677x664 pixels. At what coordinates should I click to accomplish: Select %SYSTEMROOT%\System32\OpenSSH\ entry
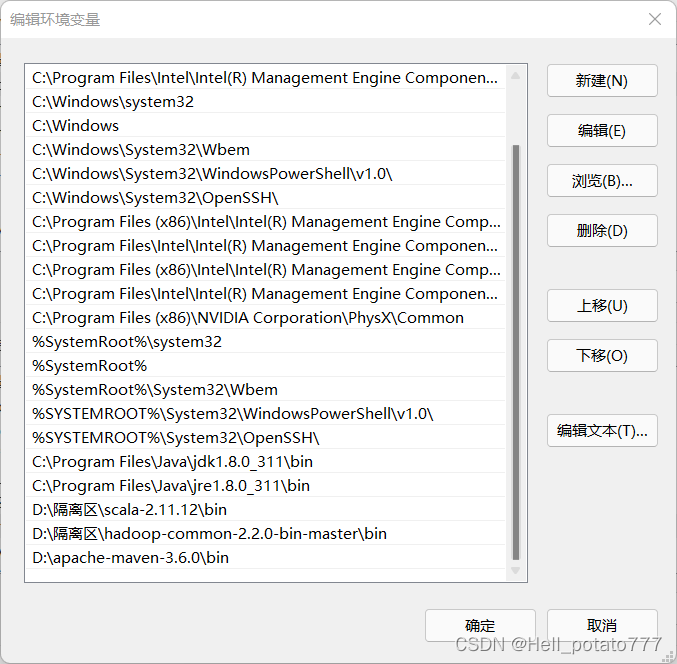point(265,438)
